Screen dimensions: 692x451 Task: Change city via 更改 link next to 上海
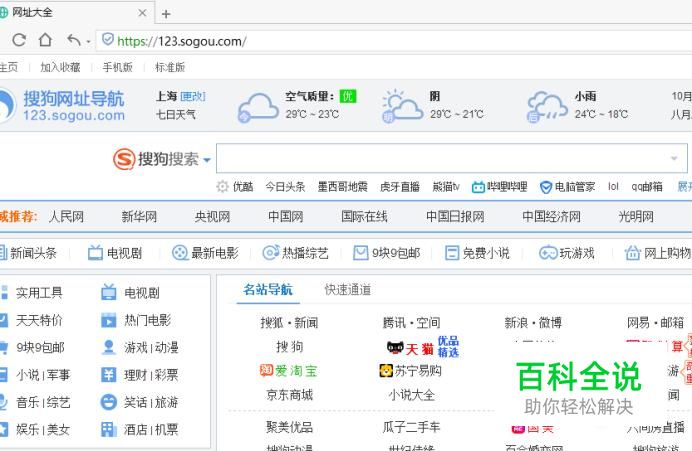point(193,96)
